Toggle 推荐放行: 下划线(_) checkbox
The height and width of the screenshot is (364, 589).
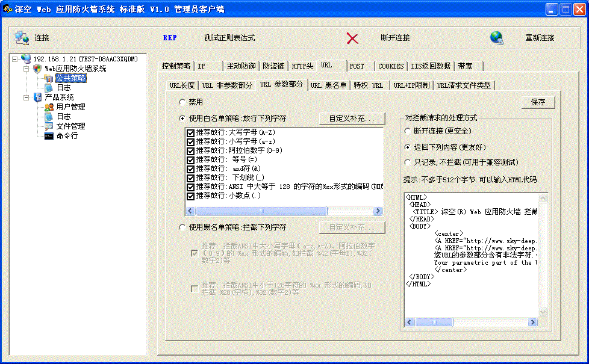[190, 178]
